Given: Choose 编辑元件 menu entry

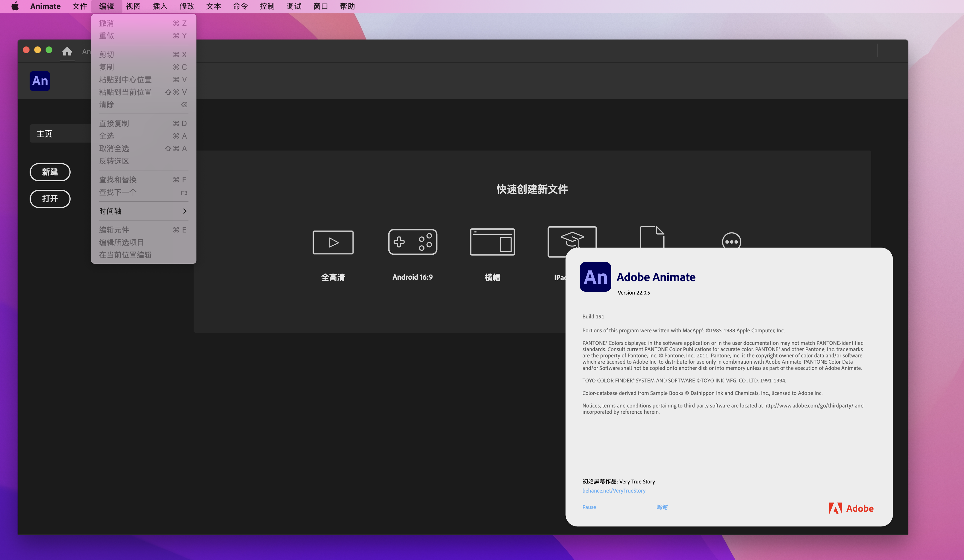Looking at the screenshot, I should (x=143, y=230).
